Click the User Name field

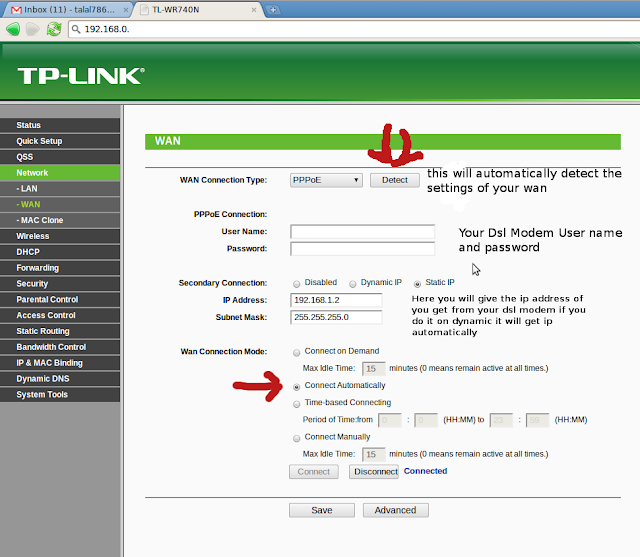[x=362, y=231]
